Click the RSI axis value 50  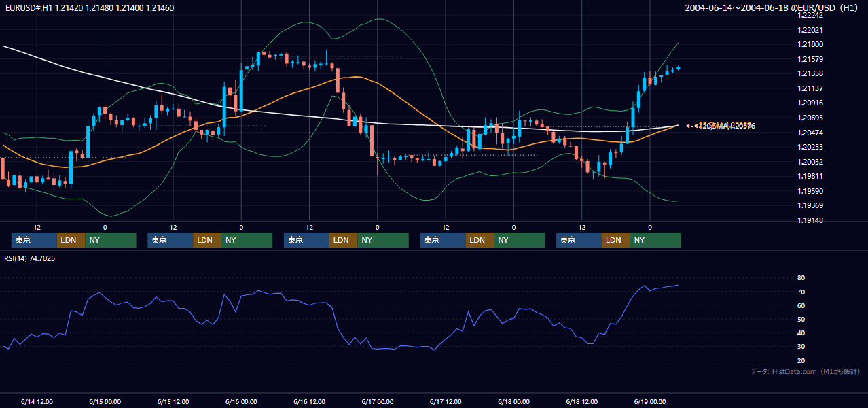pos(801,320)
